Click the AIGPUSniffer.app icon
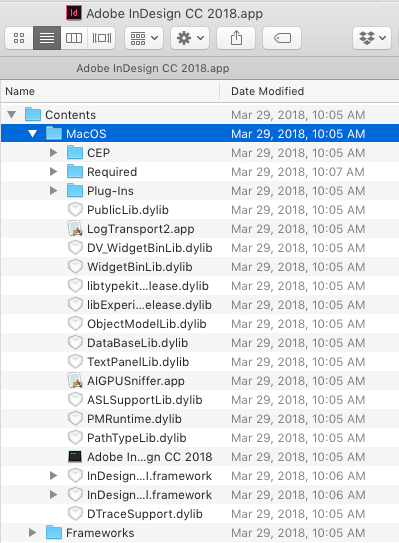The width and height of the screenshot is (399, 543). pos(75,380)
